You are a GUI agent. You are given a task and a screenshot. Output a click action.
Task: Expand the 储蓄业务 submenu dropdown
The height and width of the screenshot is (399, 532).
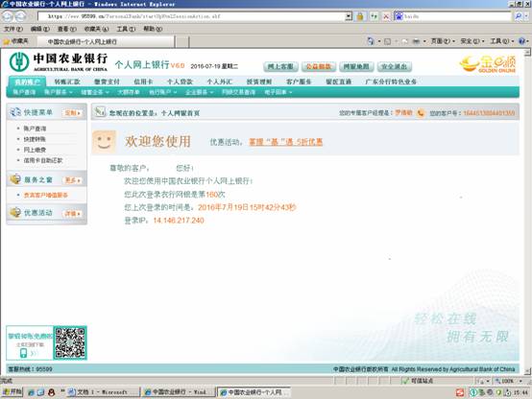(x=95, y=92)
